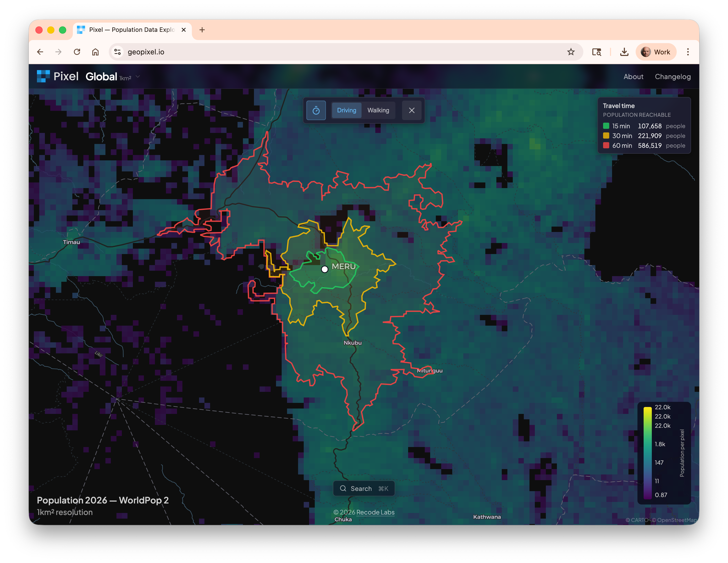Click the white origin marker at Meru

click(x=324, y=269)
